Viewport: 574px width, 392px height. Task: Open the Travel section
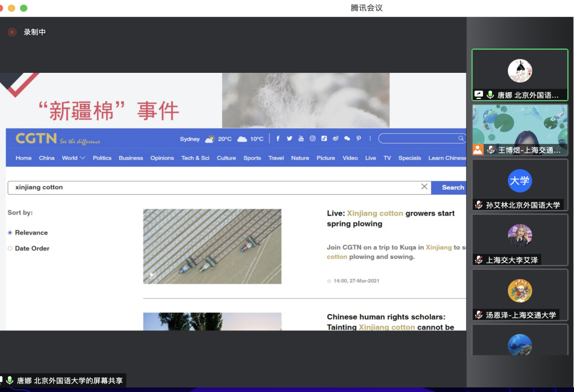tap(276, 158)
